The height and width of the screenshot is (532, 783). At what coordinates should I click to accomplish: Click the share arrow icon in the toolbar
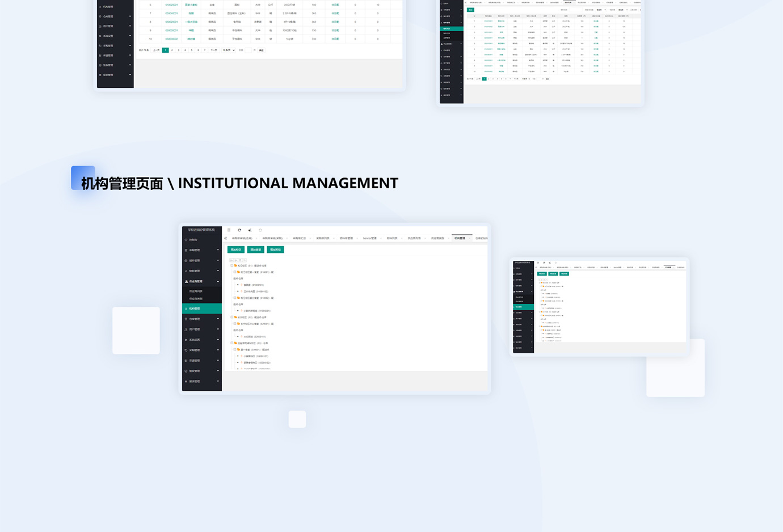250,229
